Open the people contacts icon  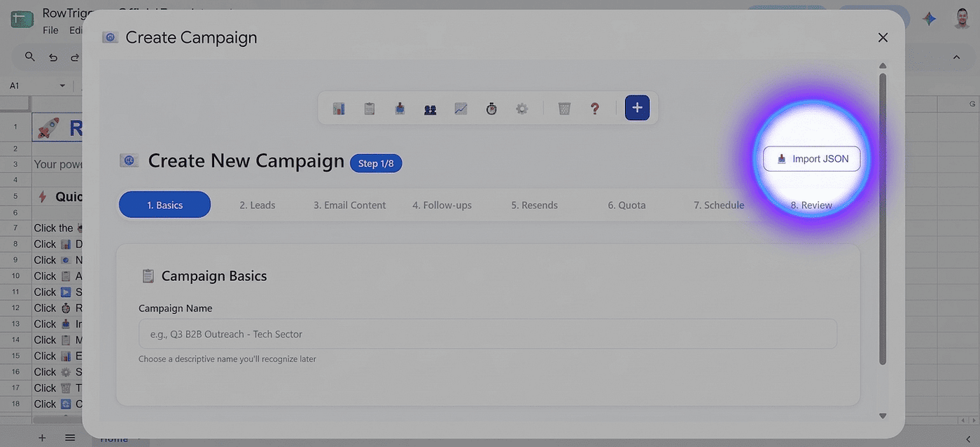click(430, 109)
